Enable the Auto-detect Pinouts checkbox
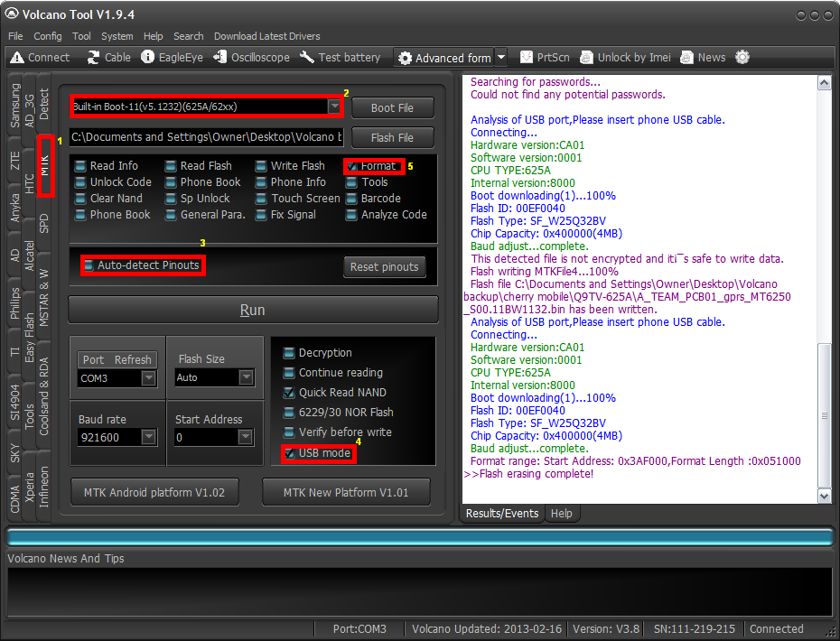Image resolution: width=840 pixels, height=641 pixels. (x=89, y=265)
